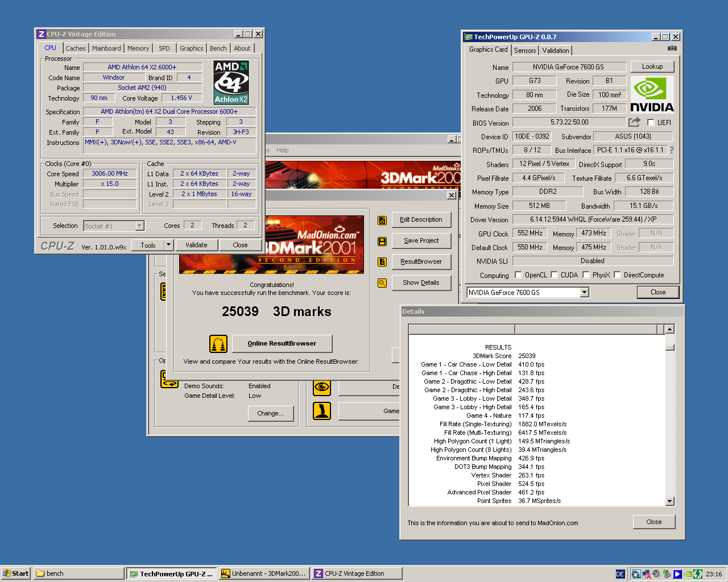Click the speaker volume tray icon
Screen dimensions: 728x582
[x=656, y=574]
